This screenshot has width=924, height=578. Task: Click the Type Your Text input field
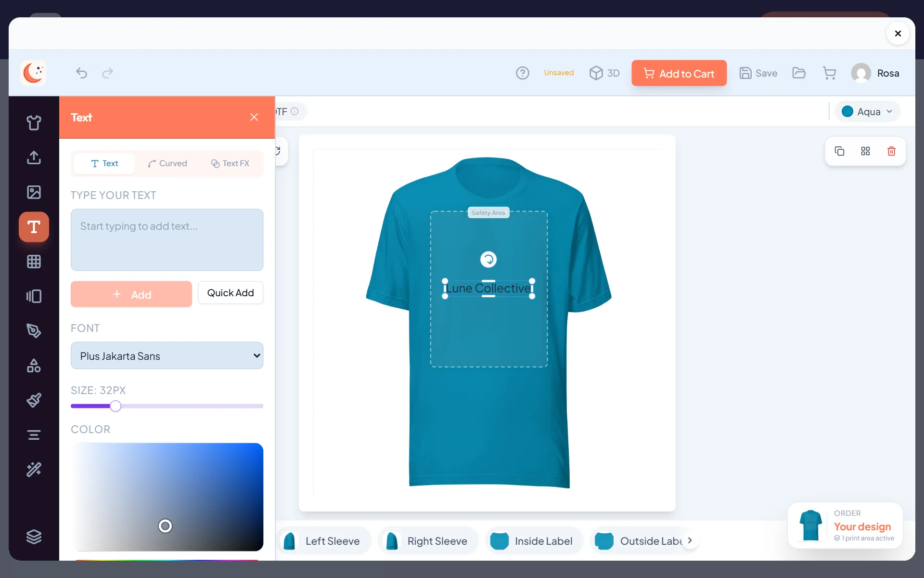point(167,240)
